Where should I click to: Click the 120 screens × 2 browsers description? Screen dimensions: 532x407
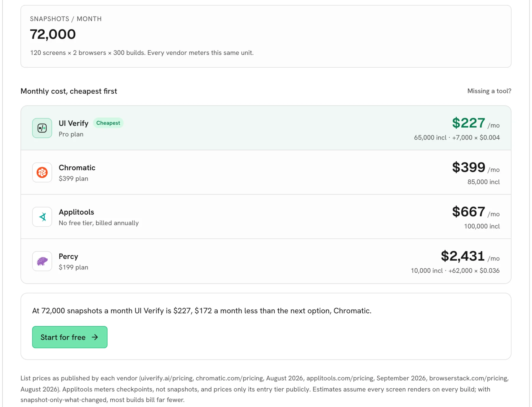click(142, 53)
